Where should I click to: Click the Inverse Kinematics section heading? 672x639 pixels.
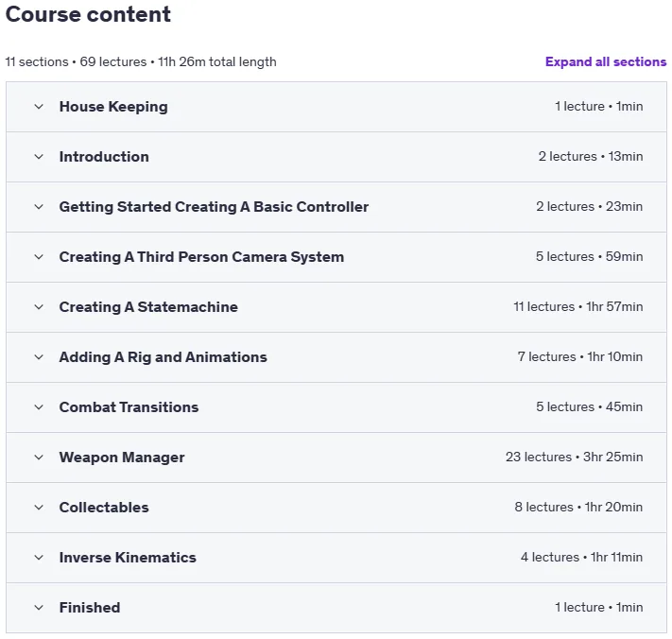point(128,558)
